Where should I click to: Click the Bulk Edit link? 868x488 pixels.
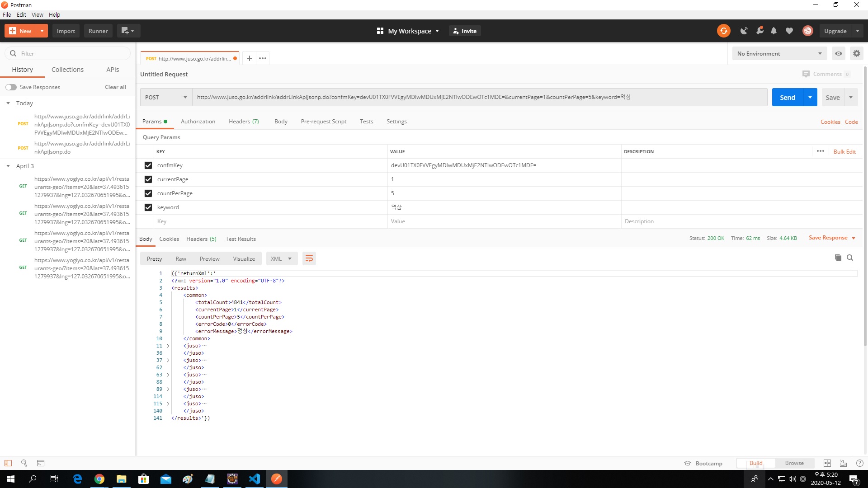point(844,152)
